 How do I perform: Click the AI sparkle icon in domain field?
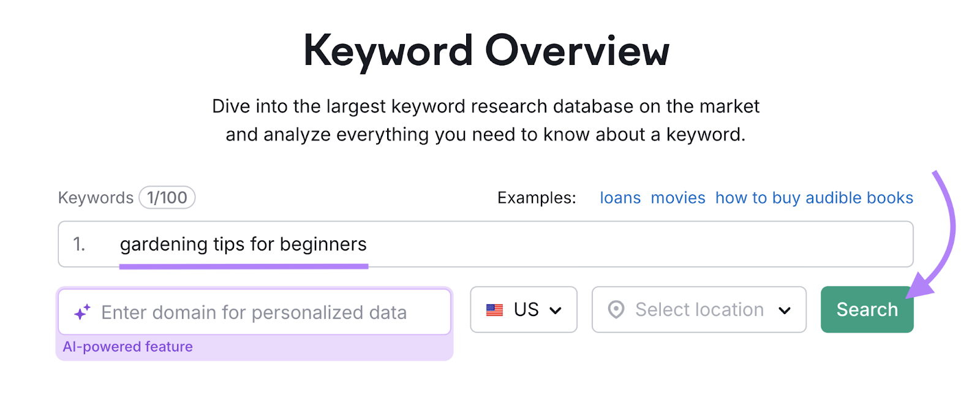[x=83, y=311]
